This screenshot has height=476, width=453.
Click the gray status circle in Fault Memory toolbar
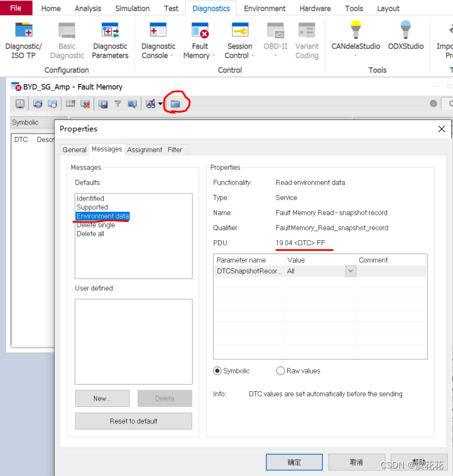click(x=434, y=104)
